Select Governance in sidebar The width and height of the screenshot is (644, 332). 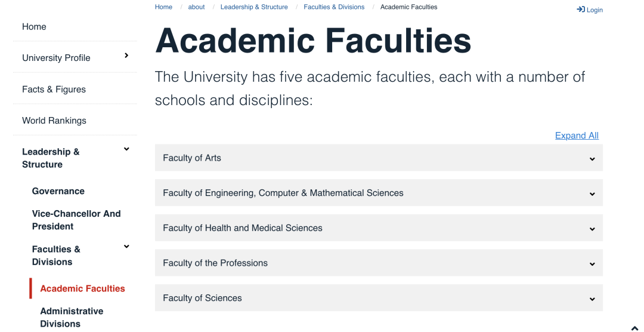58,191
